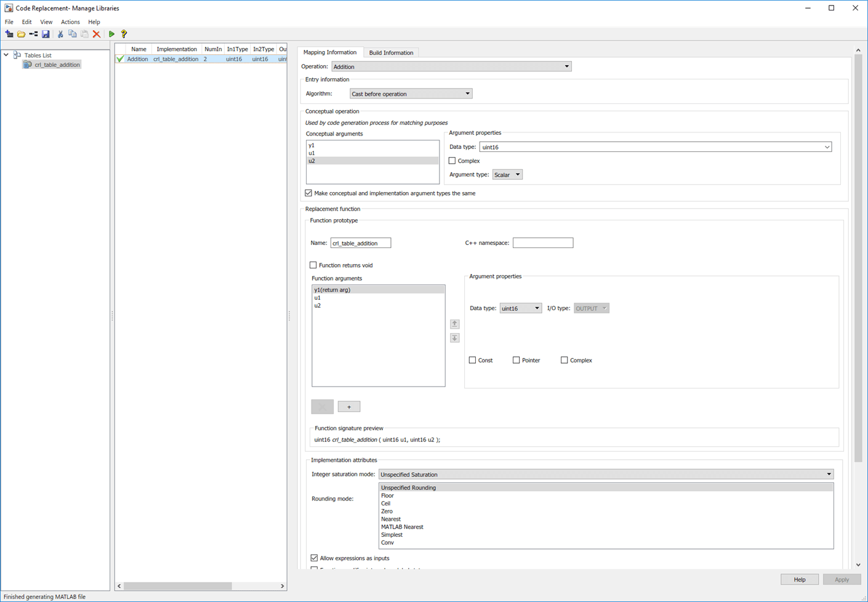Click the Help button at bottom
The width and height of the screenshot is (868, 602).
click(x=800, y=579)
